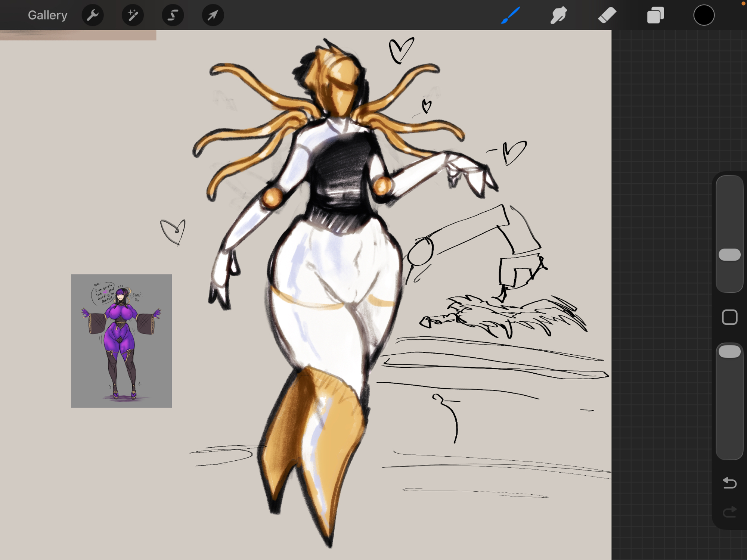
Task: Select the Selection S-shaped tool
Action: coord(173,15)
